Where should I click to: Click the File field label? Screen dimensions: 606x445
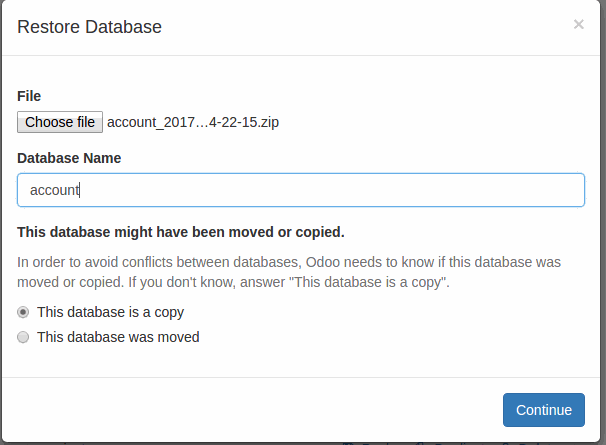click(29, 96)
